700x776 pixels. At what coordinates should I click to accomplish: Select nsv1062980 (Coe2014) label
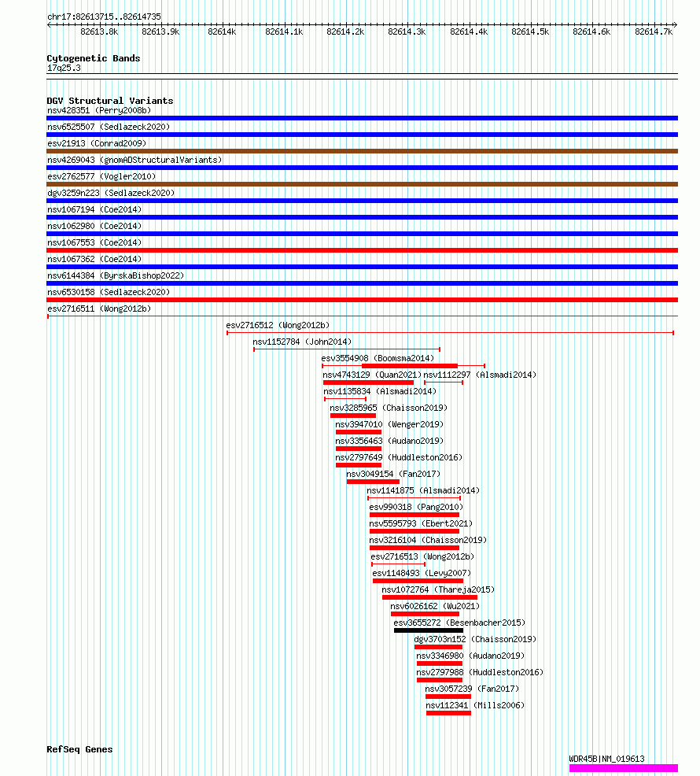tap(94, 226)
